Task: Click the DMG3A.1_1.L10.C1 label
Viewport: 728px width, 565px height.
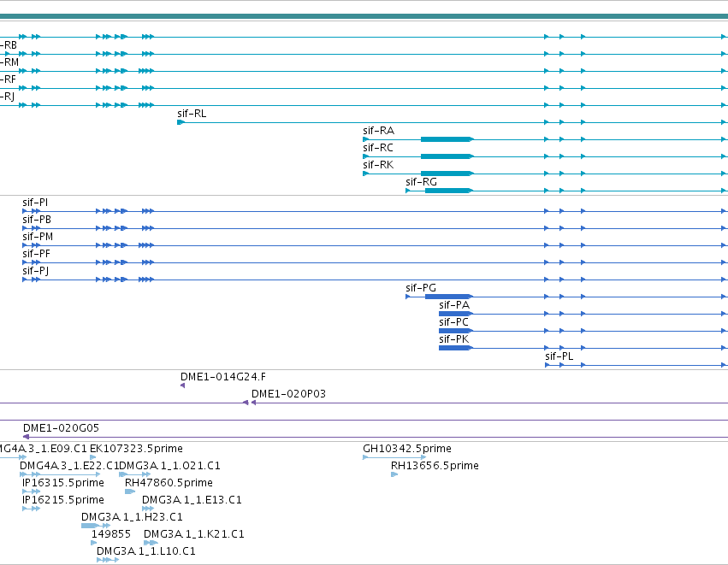Action: tap(145, 551)
